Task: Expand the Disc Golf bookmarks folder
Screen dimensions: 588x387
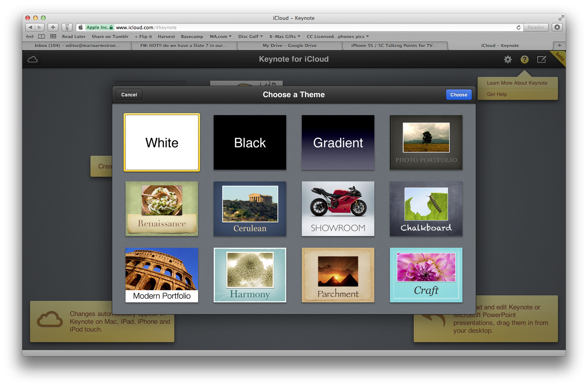Action: [251, 37]
